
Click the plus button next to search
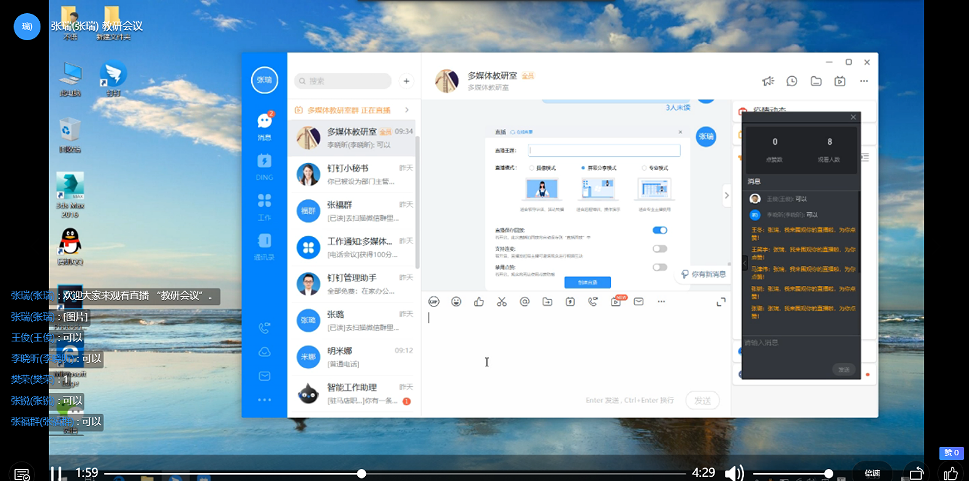pyautogui.click(x=406, y=81)
